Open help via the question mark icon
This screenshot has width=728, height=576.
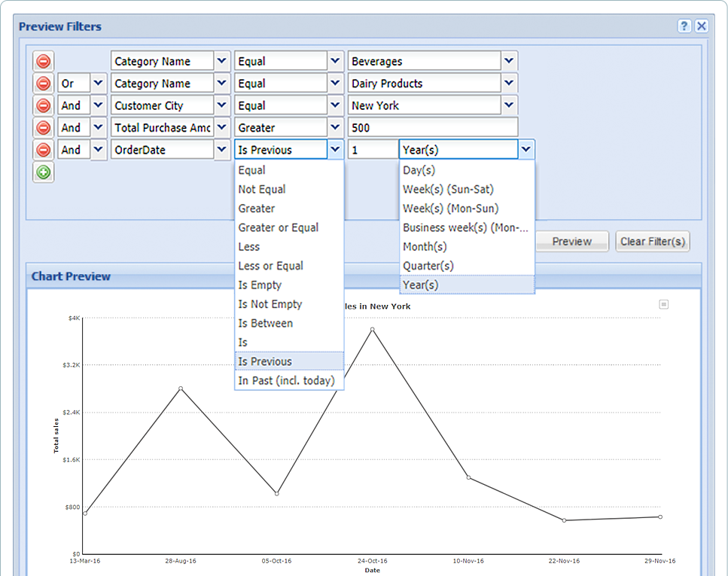click(x=684, y=26)
